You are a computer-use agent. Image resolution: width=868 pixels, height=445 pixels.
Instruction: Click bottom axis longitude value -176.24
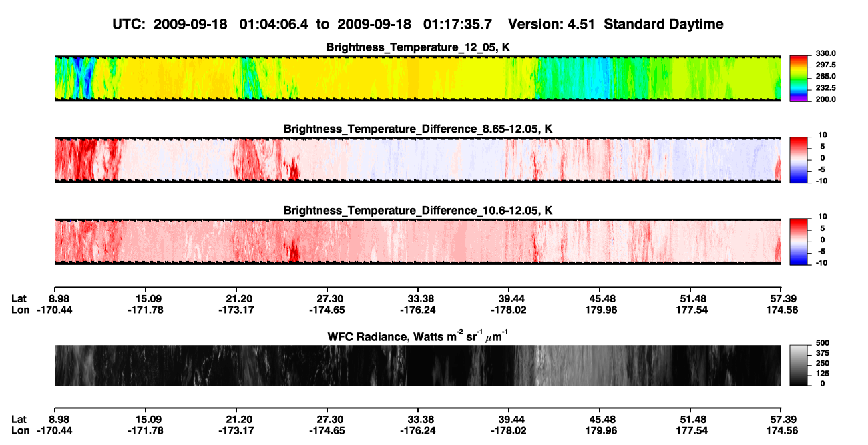click(x=419, y=431)
